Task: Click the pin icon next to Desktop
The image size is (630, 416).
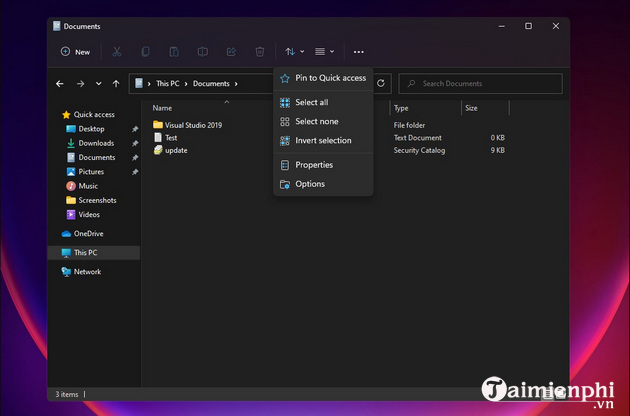Action: 135,129
